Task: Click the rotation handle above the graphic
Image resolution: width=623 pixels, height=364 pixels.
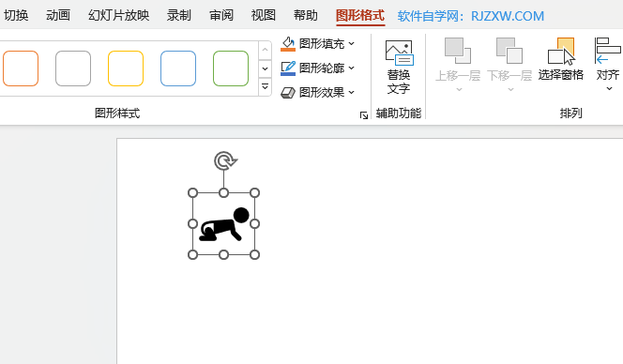Action: [x=225, y=161]
